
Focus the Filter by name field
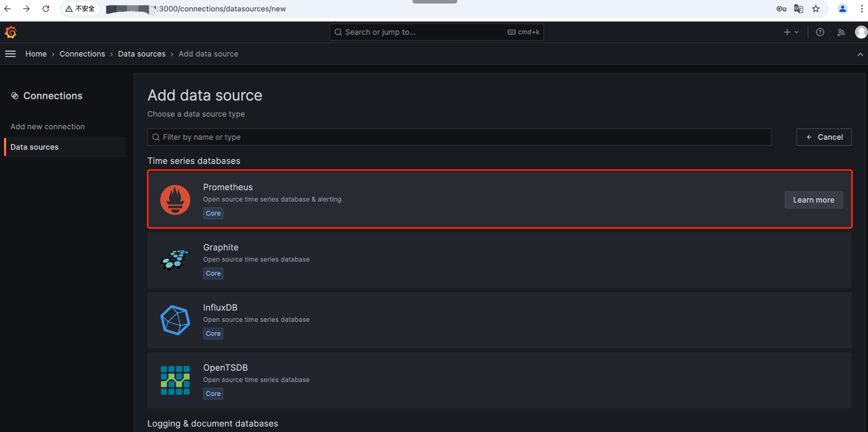pyautogui.click(x=459, y=137)
